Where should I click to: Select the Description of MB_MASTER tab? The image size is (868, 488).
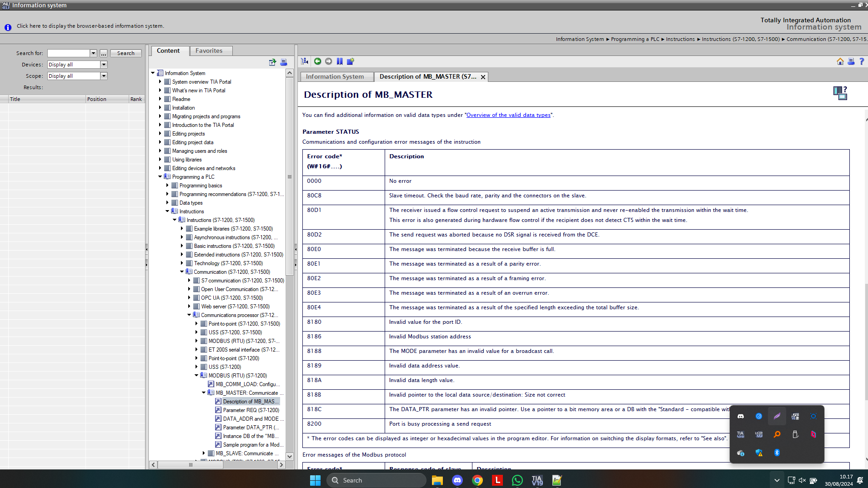pos(428,76)
